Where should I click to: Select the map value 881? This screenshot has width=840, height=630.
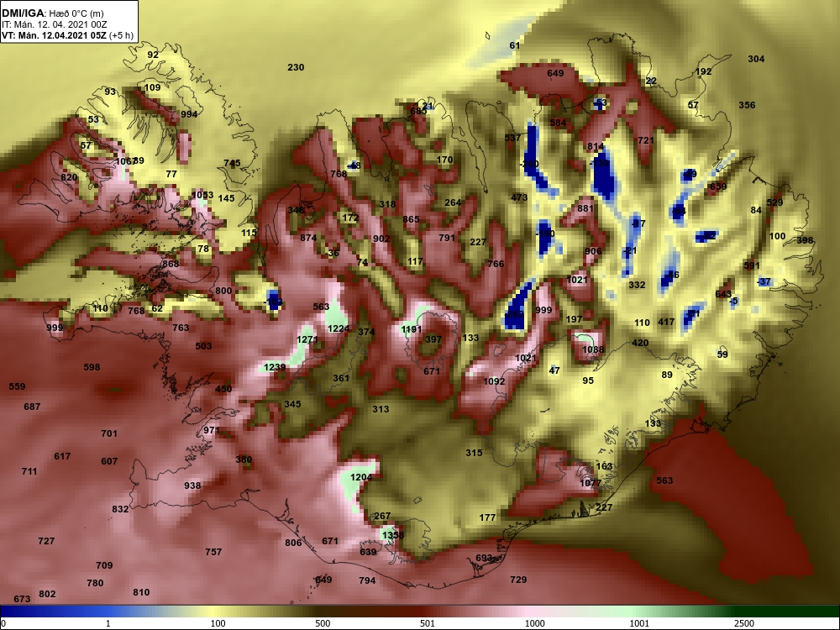pyautogui.click(x=585, y=208)
